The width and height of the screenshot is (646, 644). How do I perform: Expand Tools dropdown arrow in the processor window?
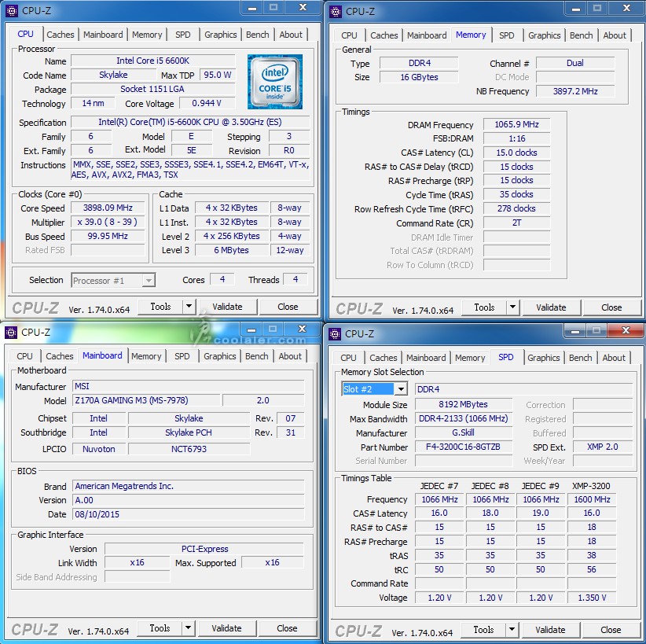tap(189, 307)
